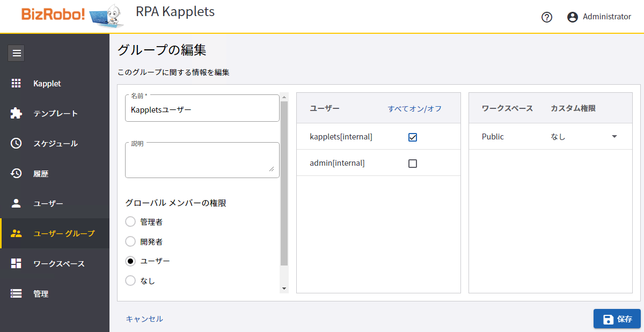Click the グループの編集 heading
Viewport: 644px width, 332px height.
click(162, 50)
